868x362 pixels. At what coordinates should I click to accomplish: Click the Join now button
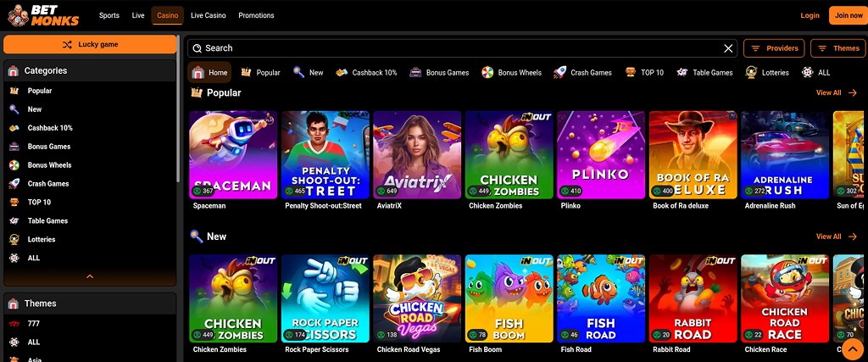848,15
